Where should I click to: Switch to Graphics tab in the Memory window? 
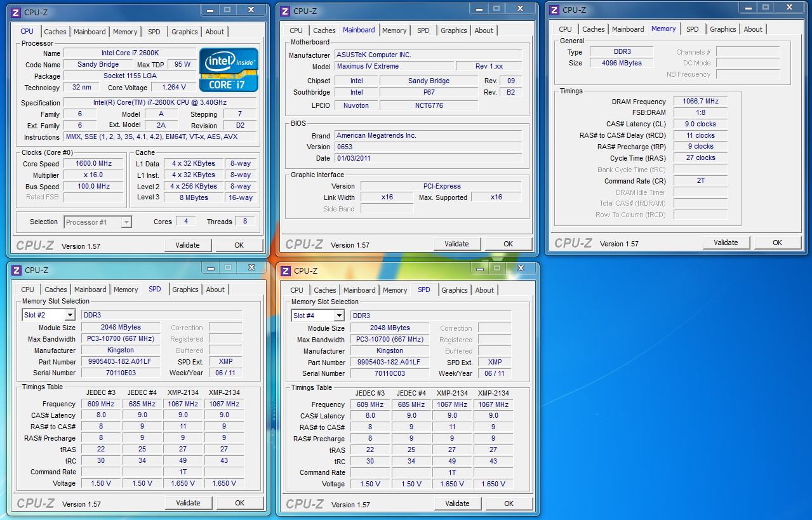click(723, 29)
